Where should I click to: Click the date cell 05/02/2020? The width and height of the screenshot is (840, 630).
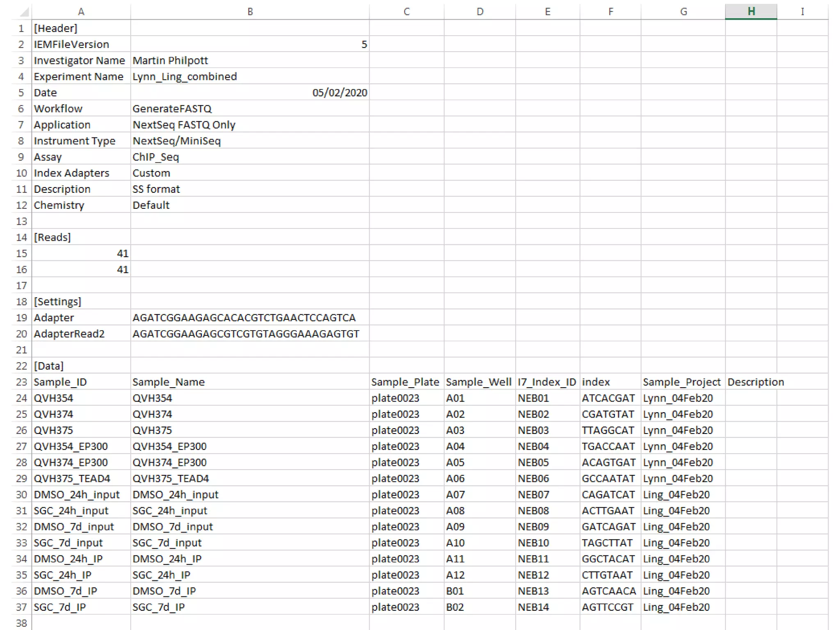coord(250,93)
